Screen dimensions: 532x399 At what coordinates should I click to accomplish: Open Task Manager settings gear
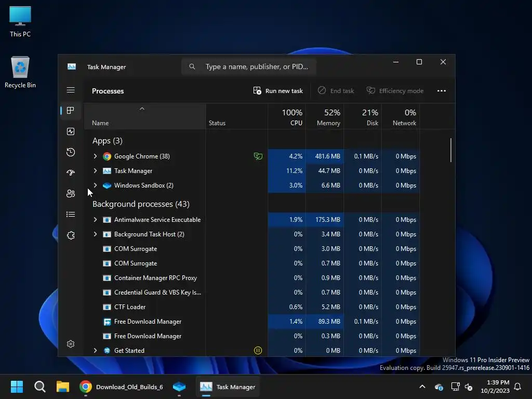[71, 344]
